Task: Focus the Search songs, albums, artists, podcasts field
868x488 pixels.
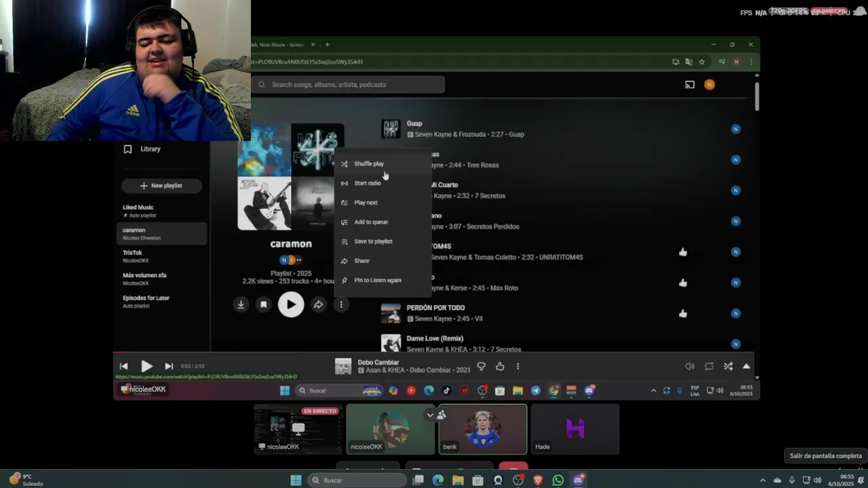Action: (349, 85)
